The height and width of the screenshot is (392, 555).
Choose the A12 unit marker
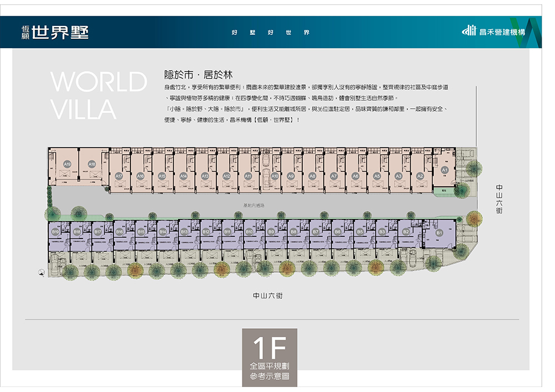click(x=226, y=176)
